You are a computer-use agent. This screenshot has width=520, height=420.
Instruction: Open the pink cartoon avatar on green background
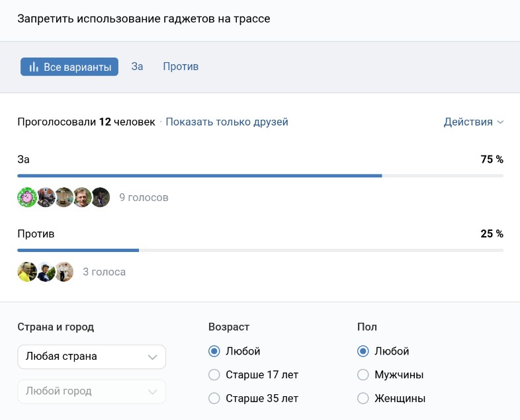(x=26, y=197)
